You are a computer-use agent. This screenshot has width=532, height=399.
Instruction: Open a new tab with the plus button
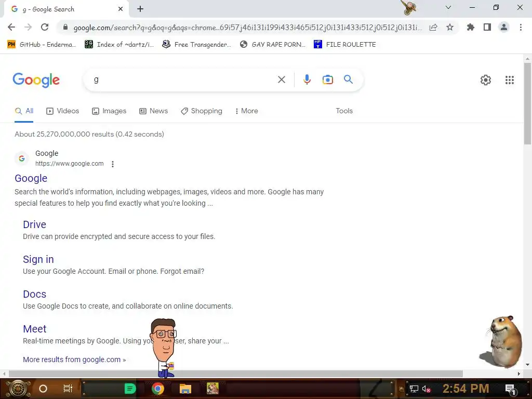pyautogui.click(x=140, y=9)
